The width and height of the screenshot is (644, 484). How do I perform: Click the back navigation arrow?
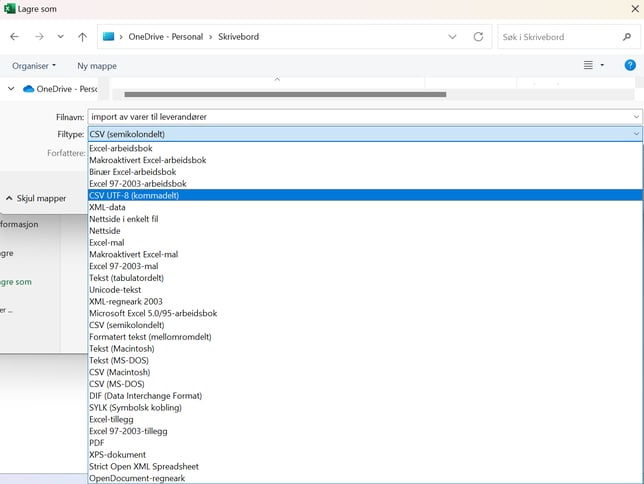click(x=14, y=37)
